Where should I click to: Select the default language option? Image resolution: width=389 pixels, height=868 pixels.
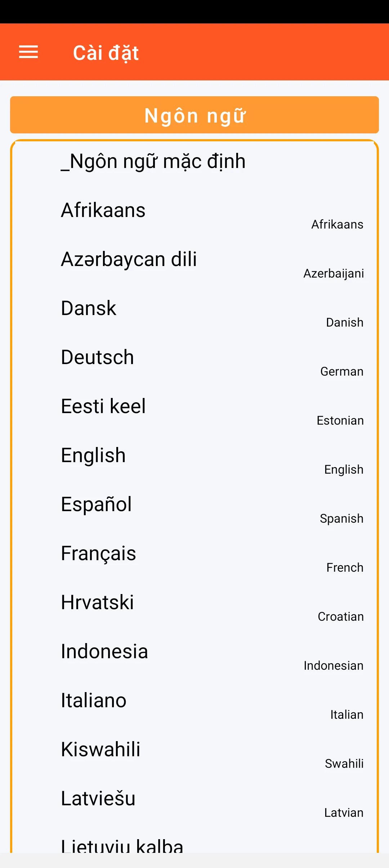point(153,161)
